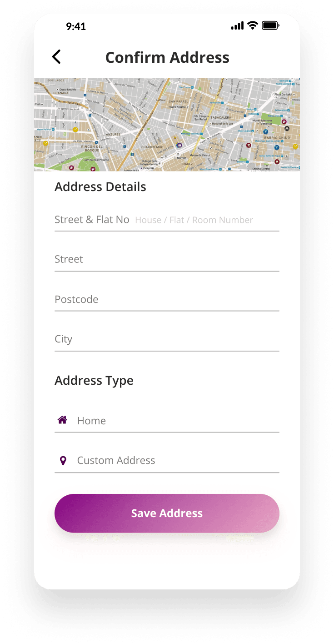Click the house icon beside Home
This screenshot has width=334, height=644.
[63, 420]
